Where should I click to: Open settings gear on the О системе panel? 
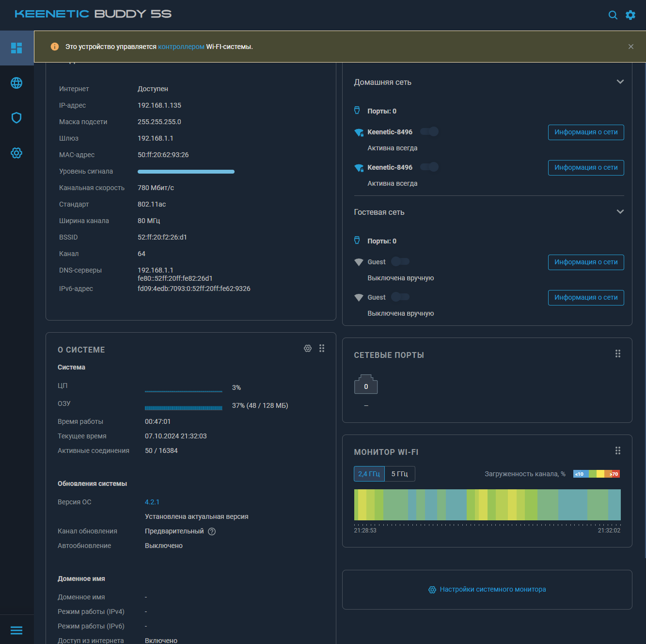pyautogui.click(x=308, y=348)
